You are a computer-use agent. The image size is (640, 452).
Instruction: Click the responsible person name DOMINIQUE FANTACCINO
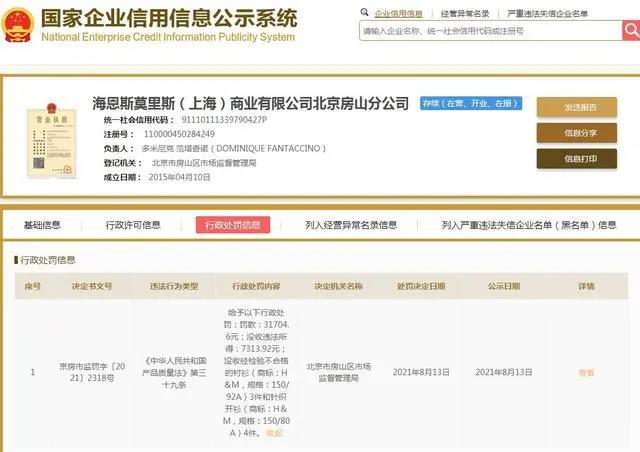271,148
